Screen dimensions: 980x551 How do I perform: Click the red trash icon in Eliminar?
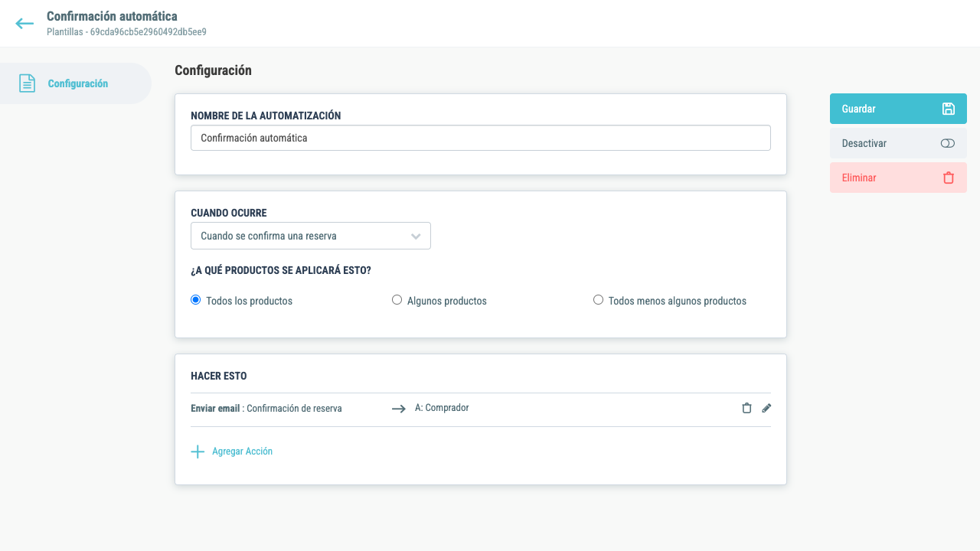click(x=949, y=178)
